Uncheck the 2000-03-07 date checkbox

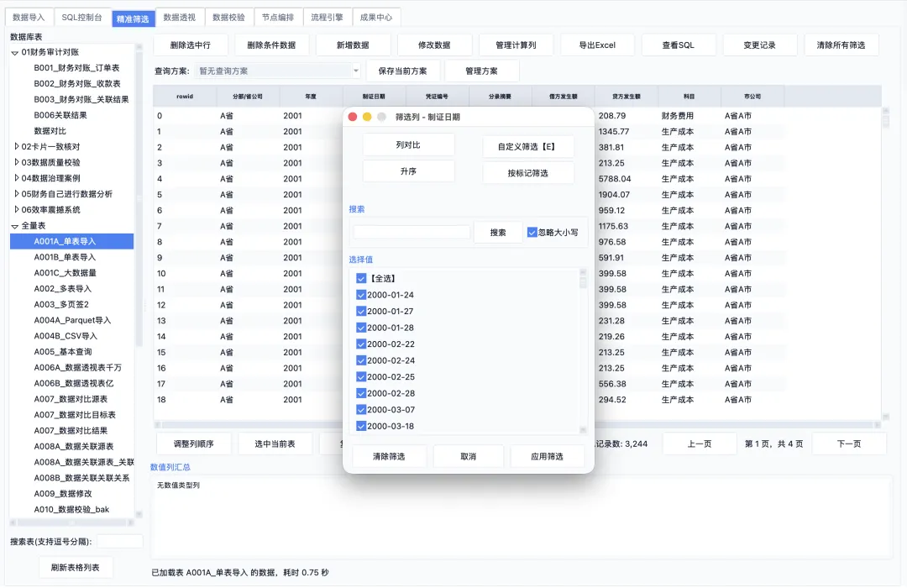pyautogui.click(x=361, y=409)
